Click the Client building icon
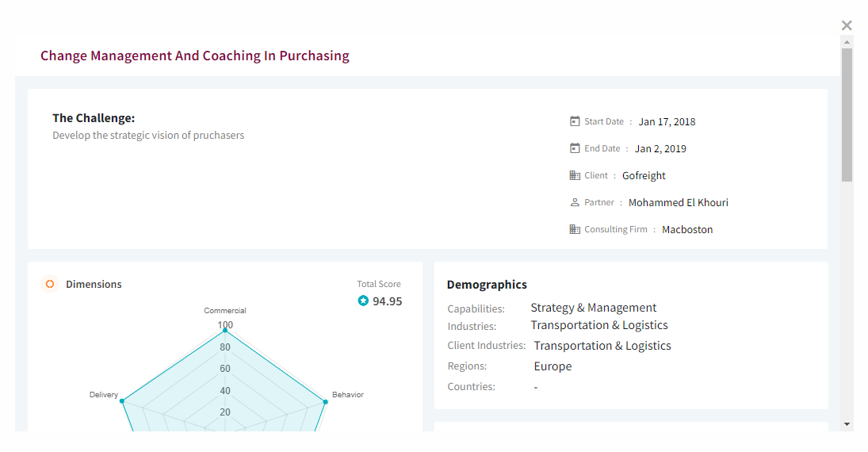 point(575,175)
